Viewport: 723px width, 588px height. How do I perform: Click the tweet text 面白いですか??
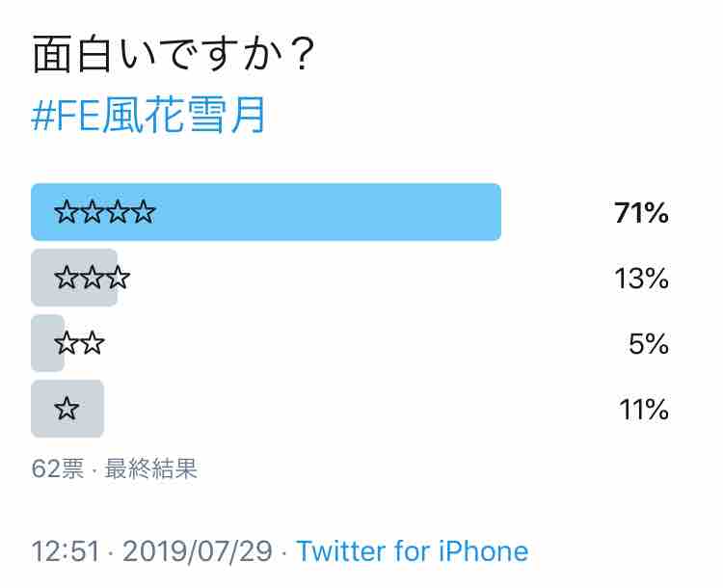174,54
